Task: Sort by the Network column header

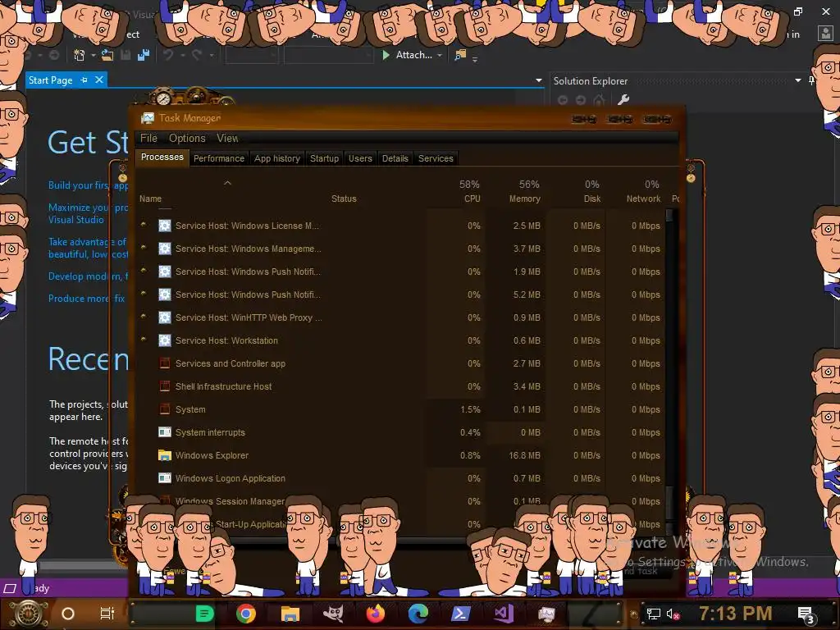Action: [643, 199]
